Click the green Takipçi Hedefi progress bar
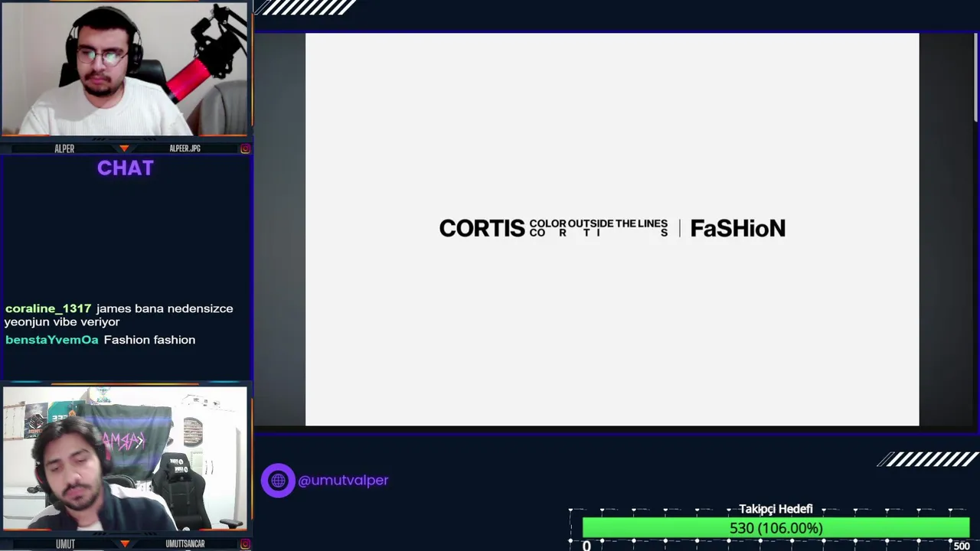This screenshot has width=980, height=551. click(x=776, y=528)
